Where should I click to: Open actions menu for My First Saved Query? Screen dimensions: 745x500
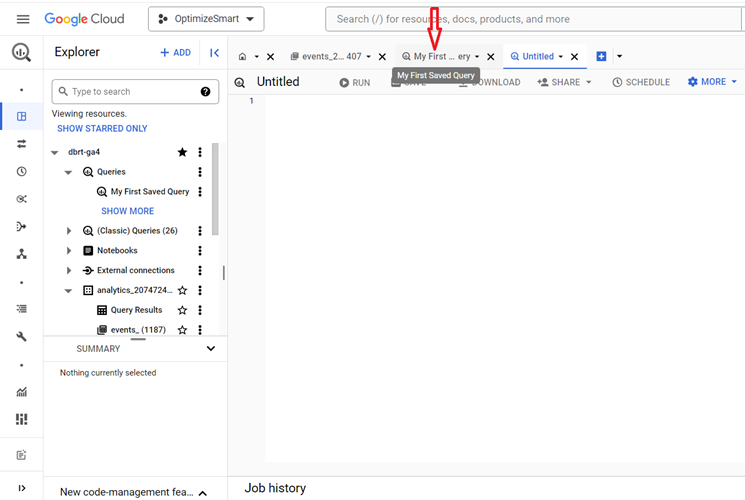click(x=200, y=192)
